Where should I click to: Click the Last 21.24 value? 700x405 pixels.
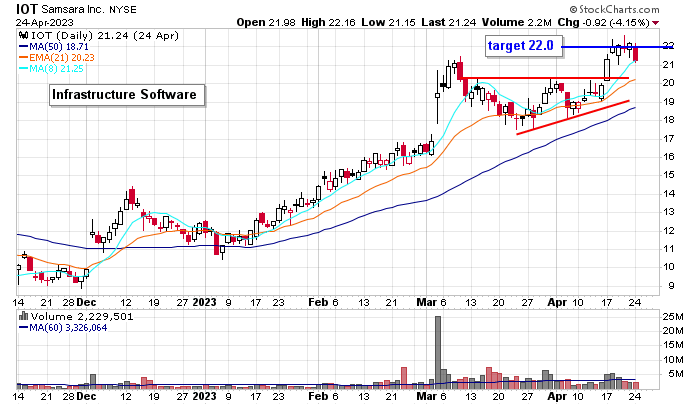449,22
